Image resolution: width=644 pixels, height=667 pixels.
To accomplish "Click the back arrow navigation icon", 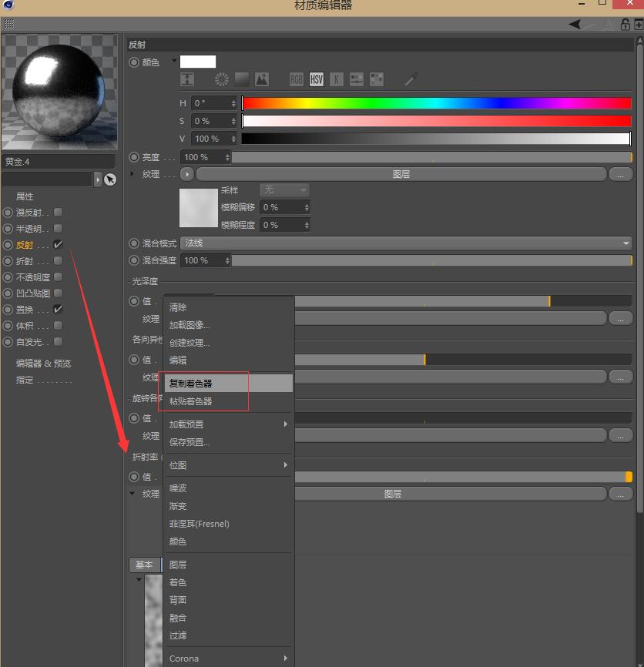I will point(576,25).
